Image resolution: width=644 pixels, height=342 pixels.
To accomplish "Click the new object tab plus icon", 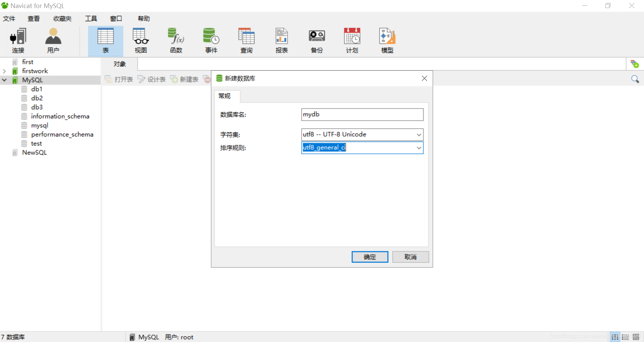I will (635, 64).
